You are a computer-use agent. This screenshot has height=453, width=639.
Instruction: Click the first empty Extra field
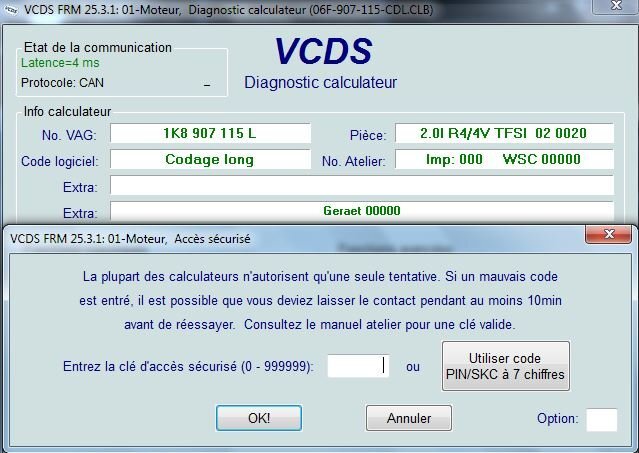click(x=362, y=185)
